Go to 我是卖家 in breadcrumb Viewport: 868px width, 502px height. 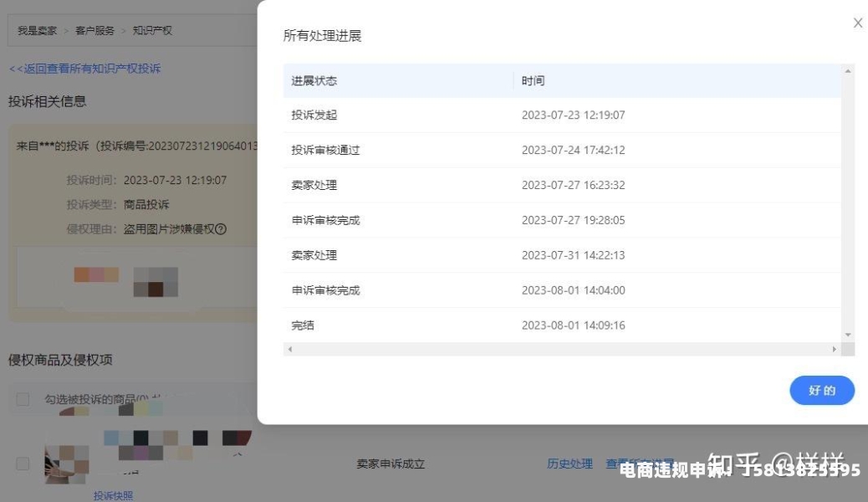click(38, 31)
